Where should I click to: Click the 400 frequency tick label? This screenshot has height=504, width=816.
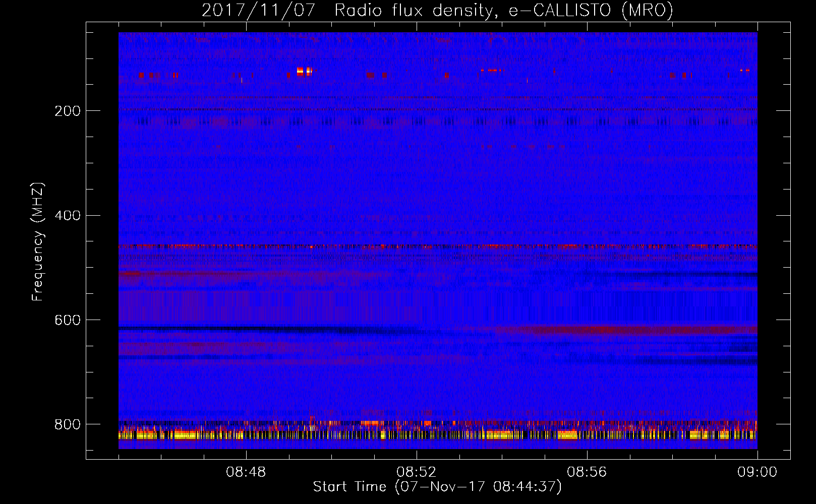click(x=68, y=216)
